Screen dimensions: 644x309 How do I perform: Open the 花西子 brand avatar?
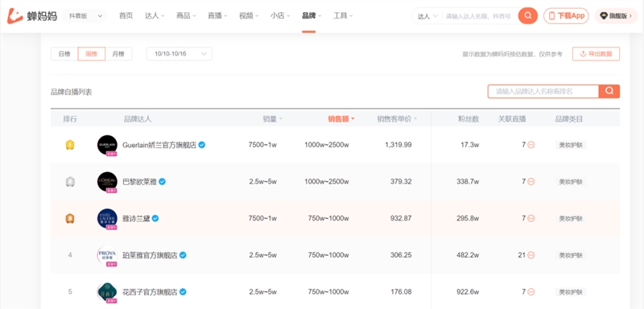(x=107, y=292)
